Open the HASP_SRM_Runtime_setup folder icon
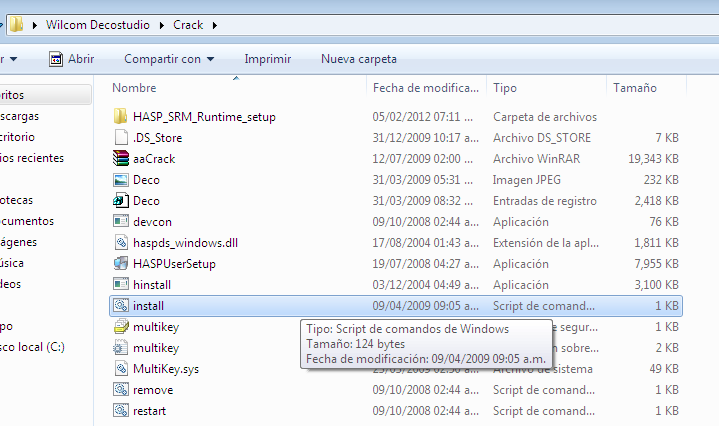The width and height of the screenshot is (719, 426). coord(120,116)
